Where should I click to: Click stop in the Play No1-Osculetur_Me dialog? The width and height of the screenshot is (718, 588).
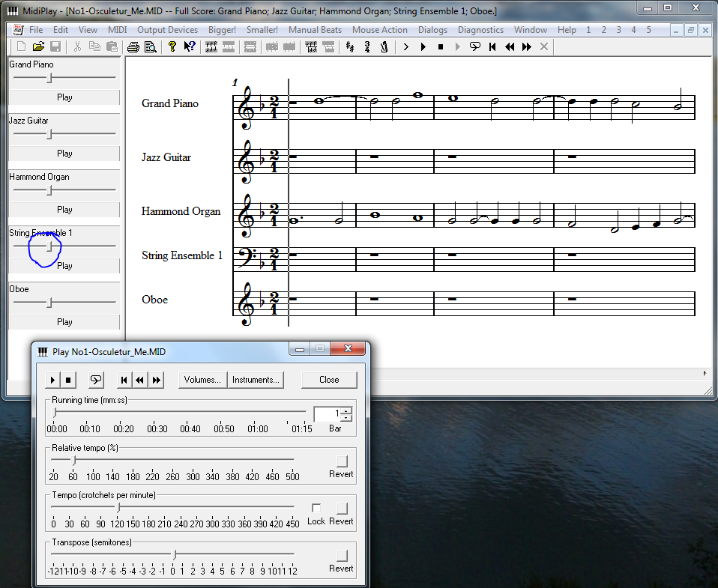coord(68,380)
